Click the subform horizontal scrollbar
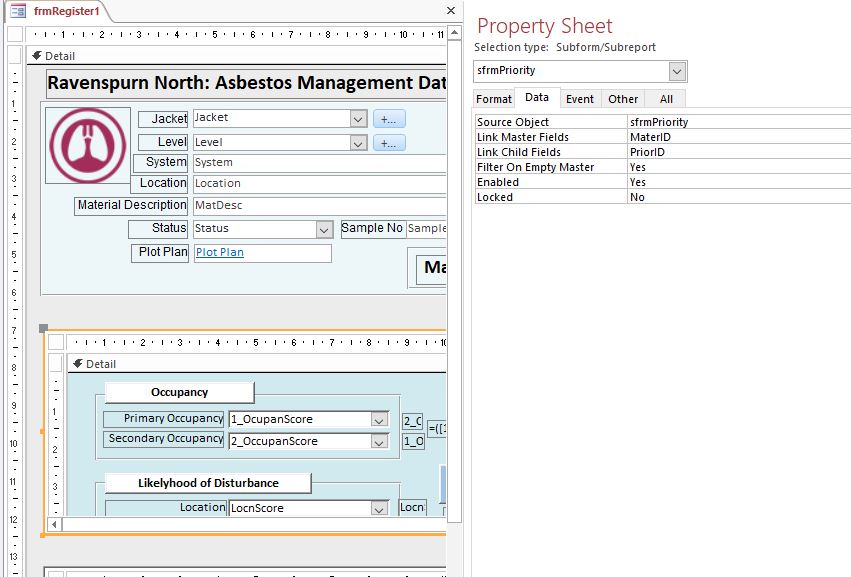 coord(250,524)
